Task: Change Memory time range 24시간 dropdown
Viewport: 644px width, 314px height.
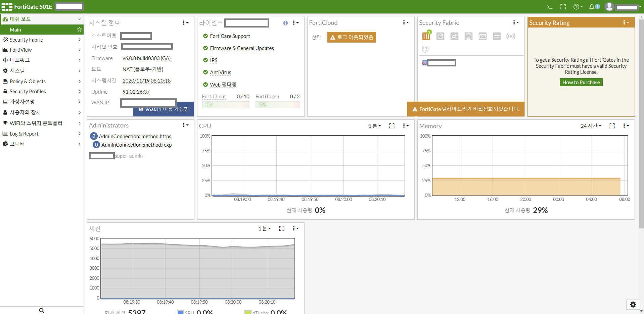Action: pos(591,126)
